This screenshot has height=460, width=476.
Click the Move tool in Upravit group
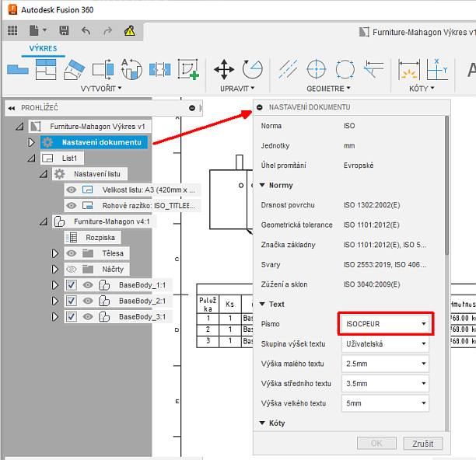(x=225, y=69)
